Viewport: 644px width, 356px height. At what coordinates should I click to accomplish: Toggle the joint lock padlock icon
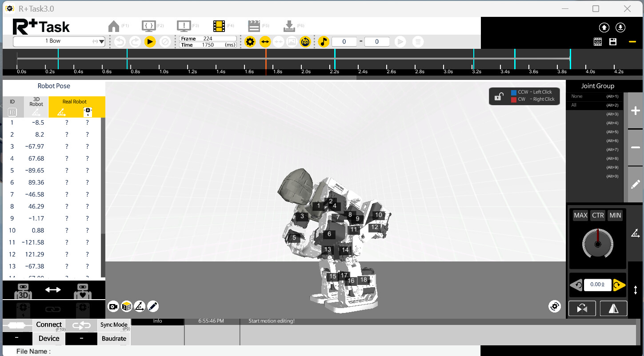click(x=500, y=96)
